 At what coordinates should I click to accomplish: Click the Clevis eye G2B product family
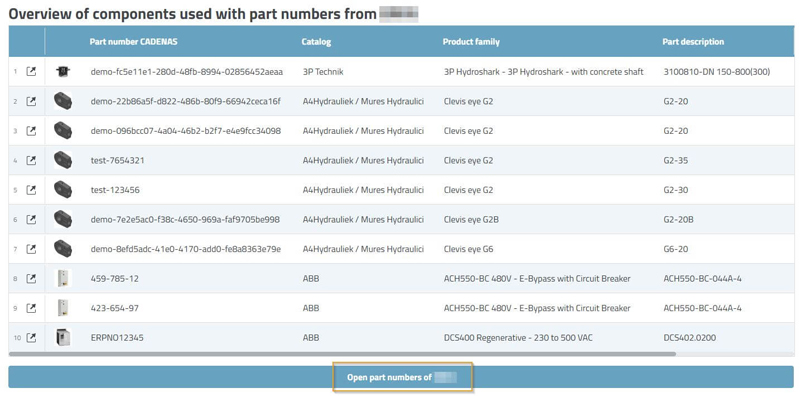(x=471, y=219)
